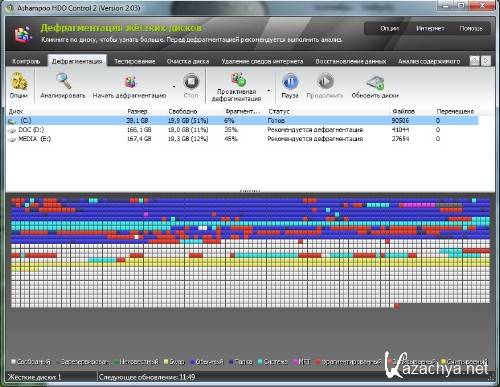Viewport: 500px width, 387px height.
Task: Sort by the Перемещено column header
Action: point(455,111)
